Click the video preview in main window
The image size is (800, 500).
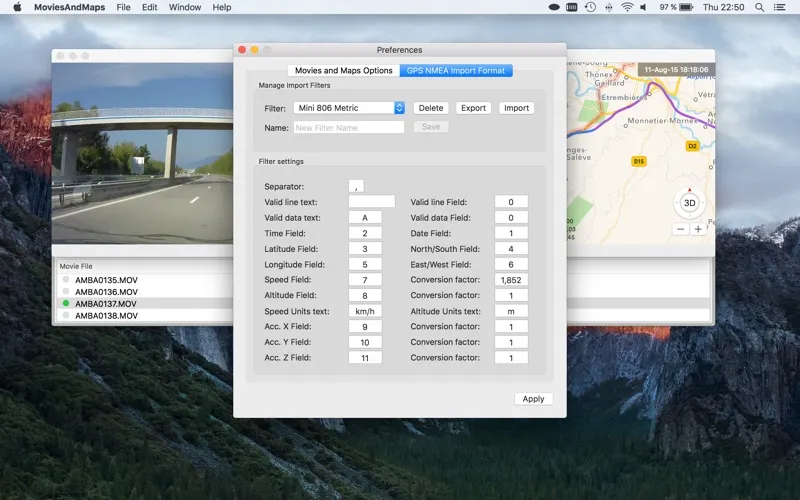(142, 153)
